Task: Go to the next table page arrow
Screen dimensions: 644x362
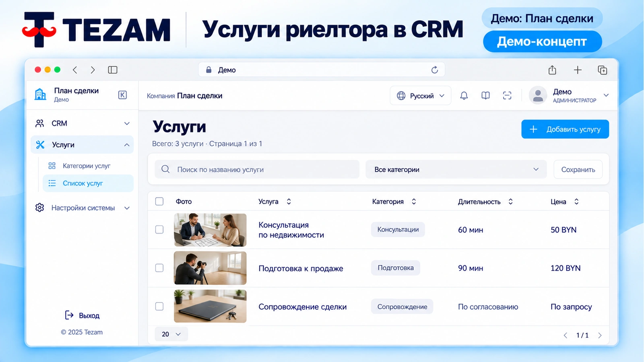Action: click(600, 335)
